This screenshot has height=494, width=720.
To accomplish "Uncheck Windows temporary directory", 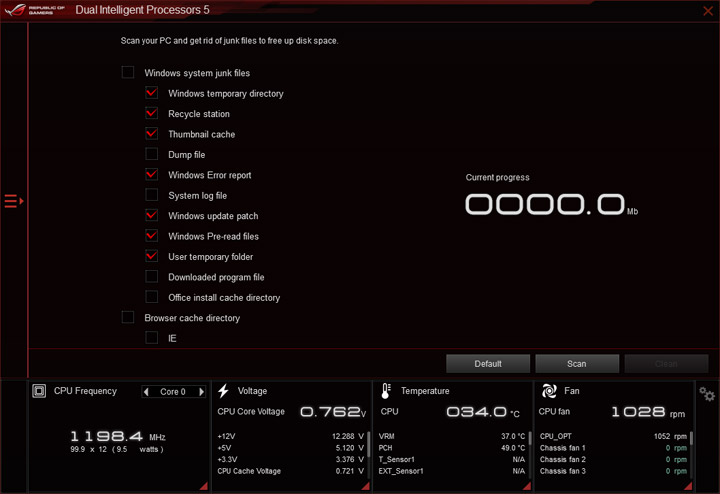I will coord(152,93).
